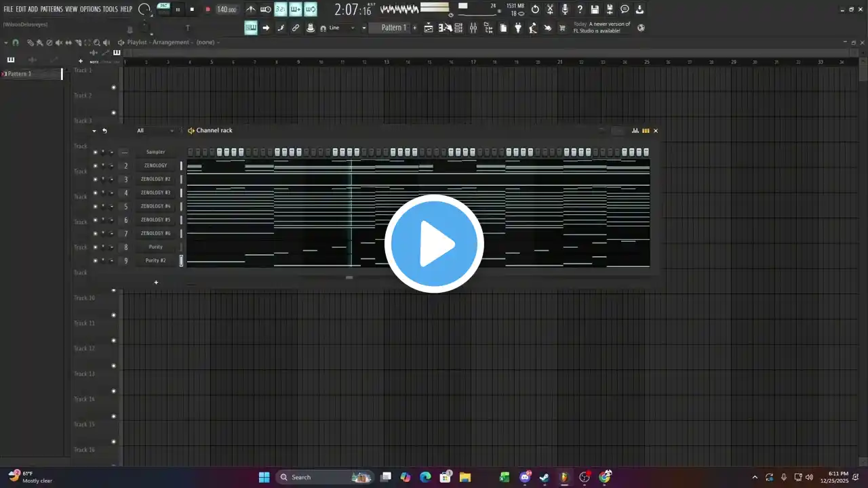This screenshot has width=868, height=488.
Task: Click the link multilink controllers icon
Action: pos(296,28)
